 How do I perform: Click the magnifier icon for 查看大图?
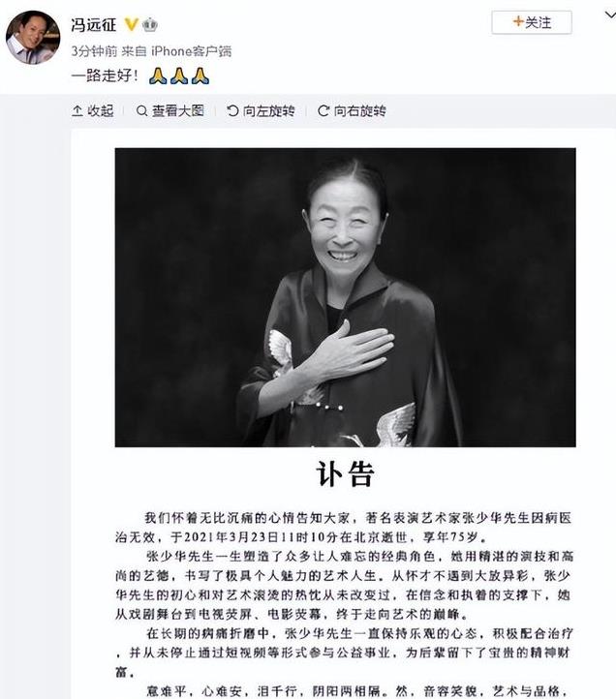(141, 110)
